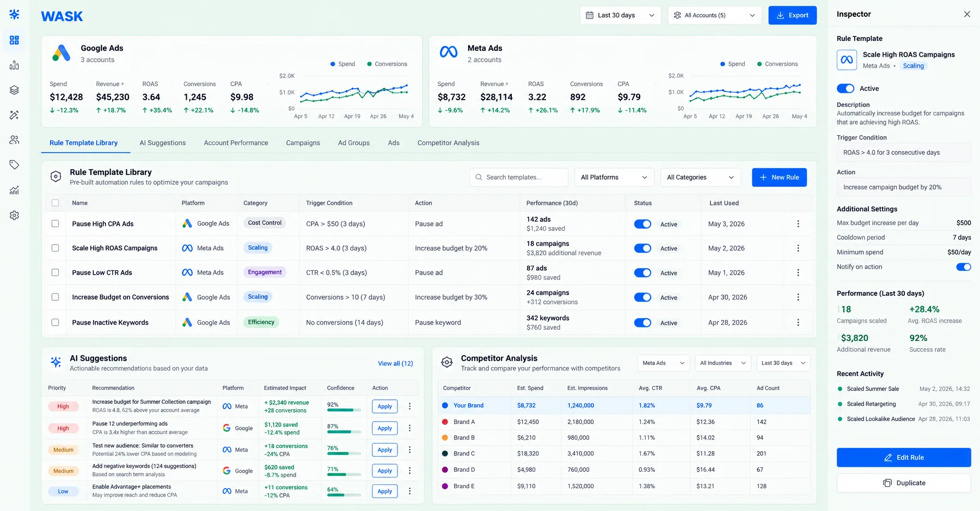The height and width of the screenshot is (511, 980).
Task: Click the Search templates input field
Action: 518,178
